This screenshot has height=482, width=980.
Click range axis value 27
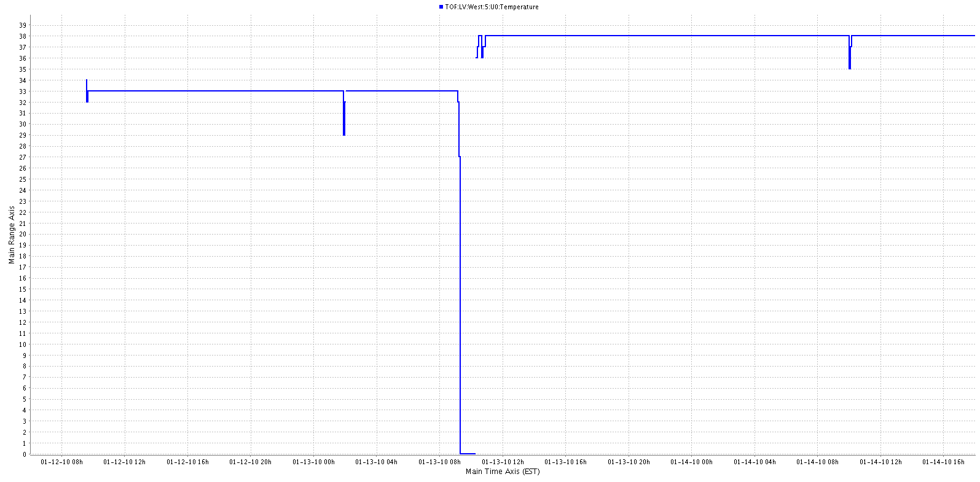tap(23, 157)
